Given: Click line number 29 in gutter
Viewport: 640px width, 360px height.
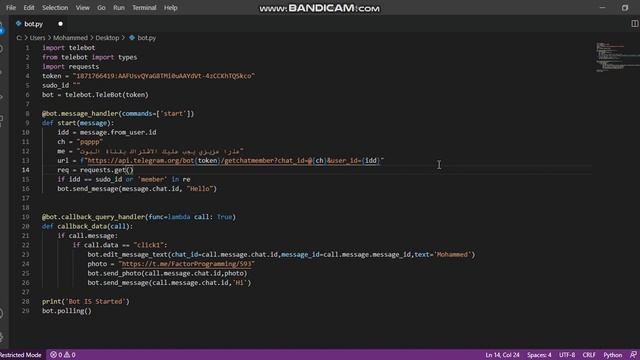Looking at the screenshot, I should pos(25,311).
